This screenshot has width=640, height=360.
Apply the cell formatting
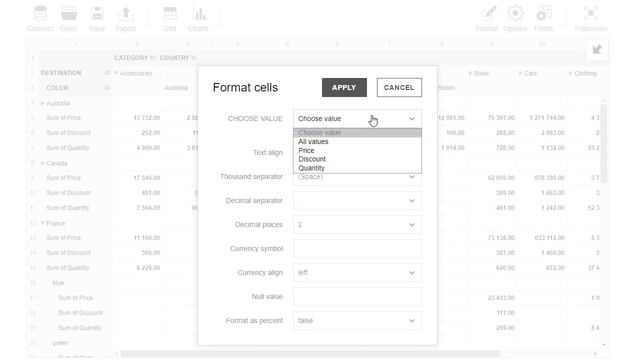pos(344,87)
